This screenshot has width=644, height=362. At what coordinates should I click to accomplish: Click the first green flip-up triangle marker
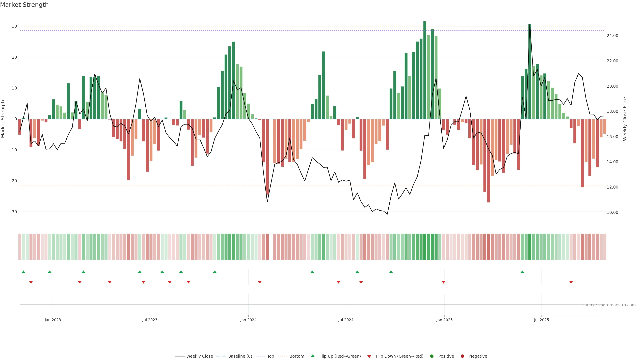coord(23,272)
